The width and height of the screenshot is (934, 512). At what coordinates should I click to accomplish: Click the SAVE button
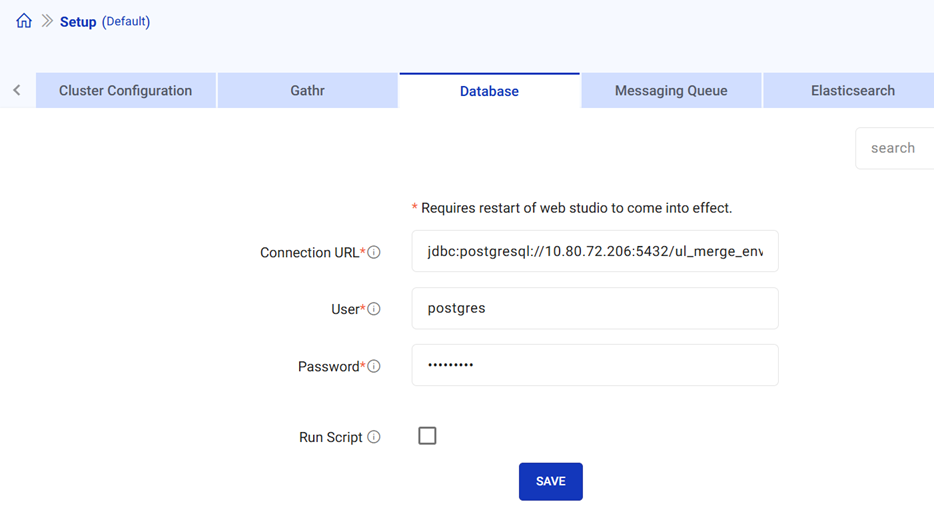pos(550,481)
